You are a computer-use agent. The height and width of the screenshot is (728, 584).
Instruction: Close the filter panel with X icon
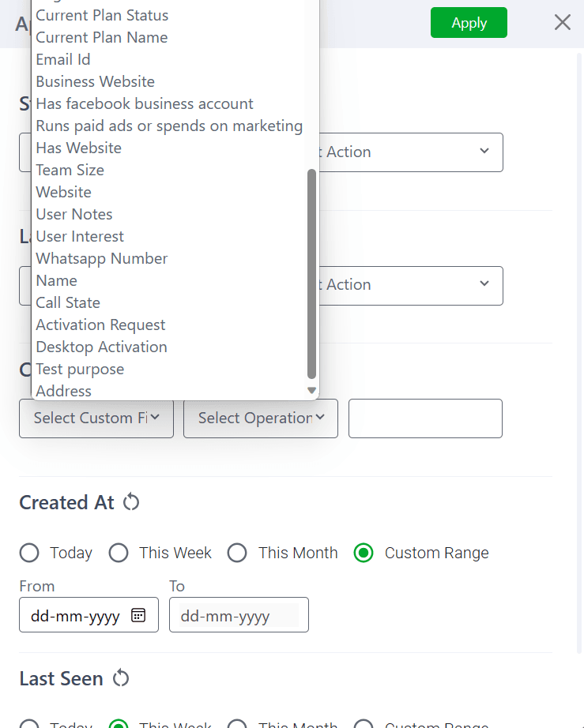click(x=562, y=22)
